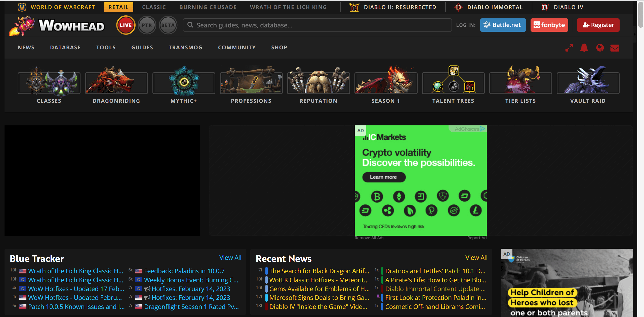Toggle the LIVE server mode button

point(126,25)
